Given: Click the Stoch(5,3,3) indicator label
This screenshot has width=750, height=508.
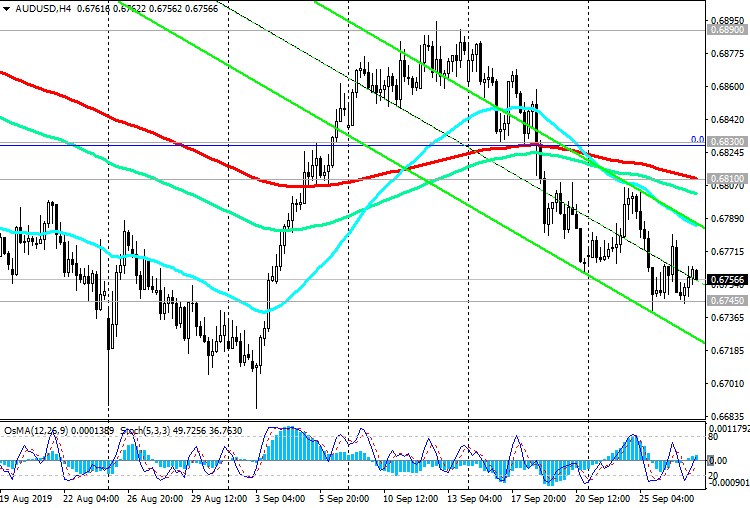Looking at the screenshot, I should [x=145, y=431].
